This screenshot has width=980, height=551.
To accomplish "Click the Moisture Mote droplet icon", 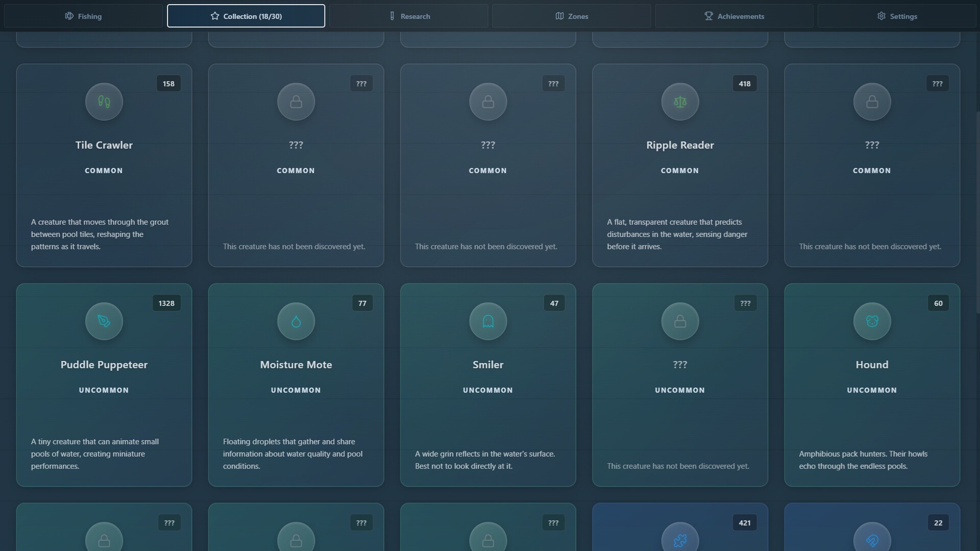I will (x=296, y=321).
